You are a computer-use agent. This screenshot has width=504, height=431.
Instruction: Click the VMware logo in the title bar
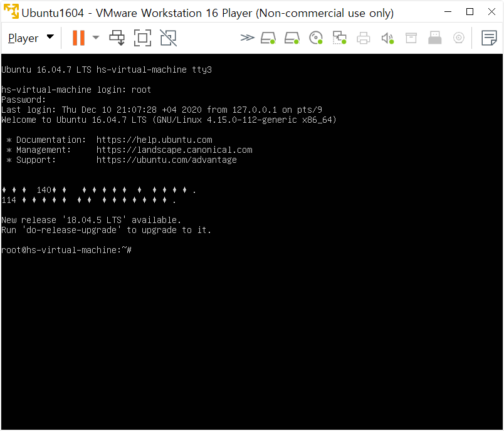tap(11, 11)
